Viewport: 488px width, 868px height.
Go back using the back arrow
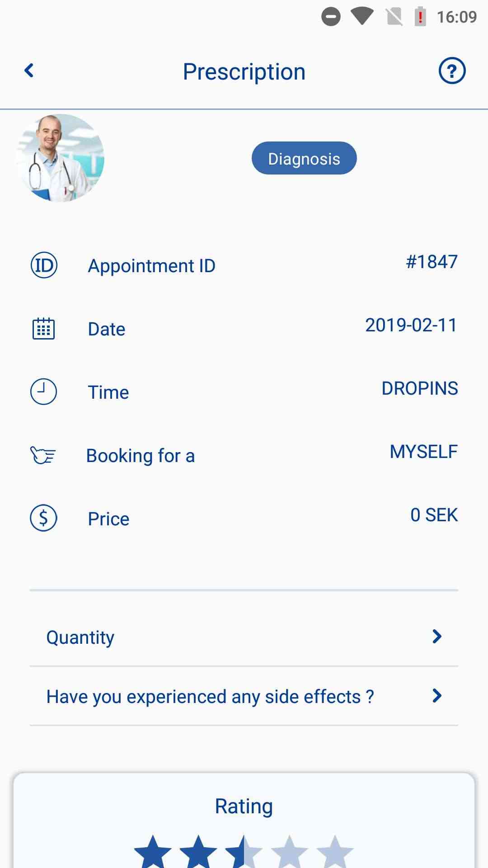click(x=29, y=71)
